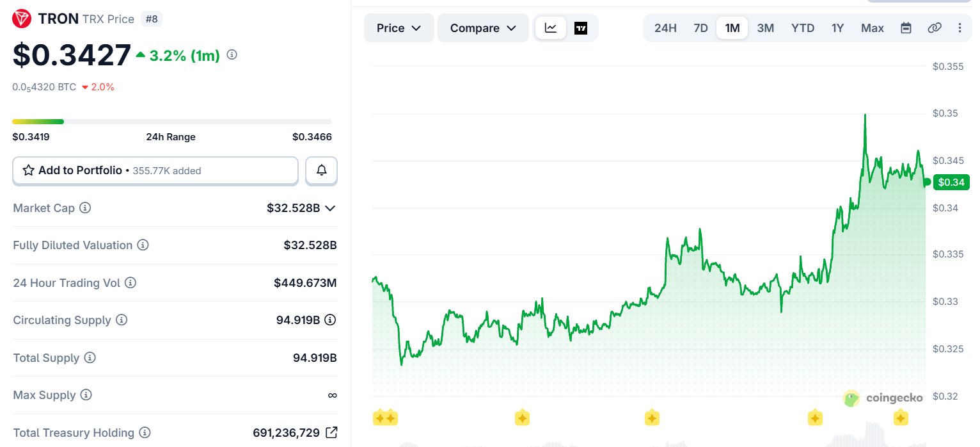Switch to the TradingView chart view
Viewport: 980px width, 447px height.
[x=581, y=28]
